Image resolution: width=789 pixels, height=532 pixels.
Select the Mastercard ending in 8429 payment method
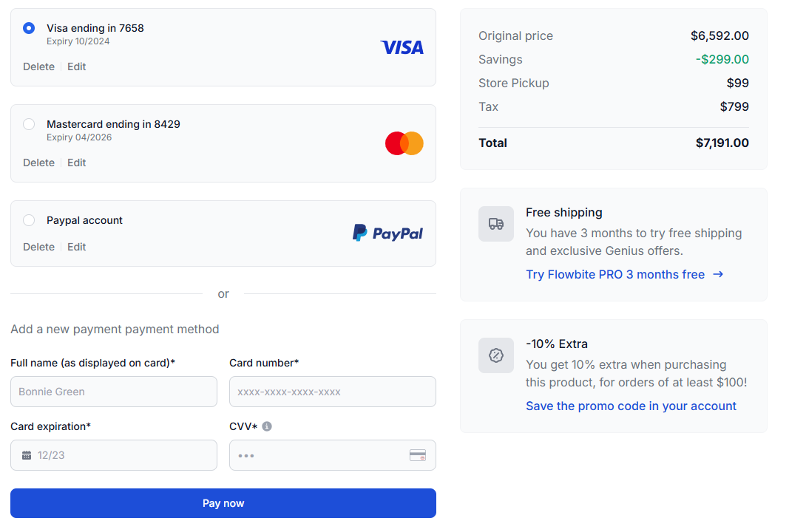28,123
